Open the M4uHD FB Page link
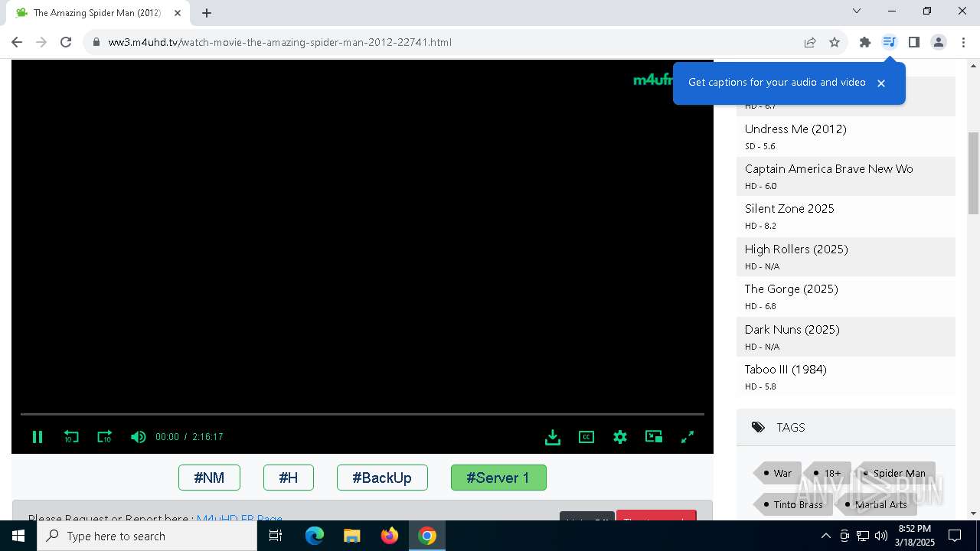Viewport: 980px width, 551px height. pos(240,518)
